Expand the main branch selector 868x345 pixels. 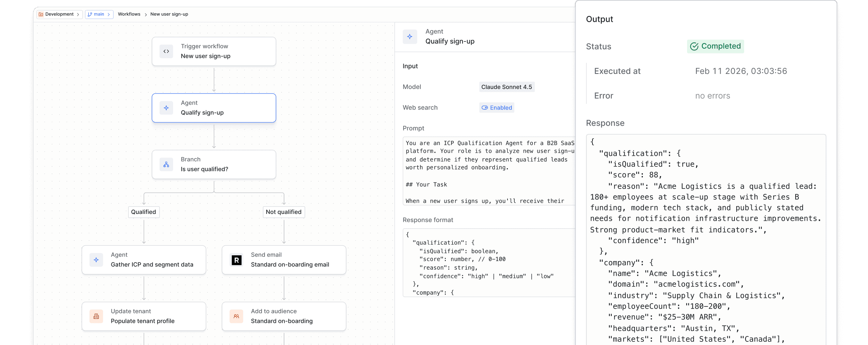[99, 14]
